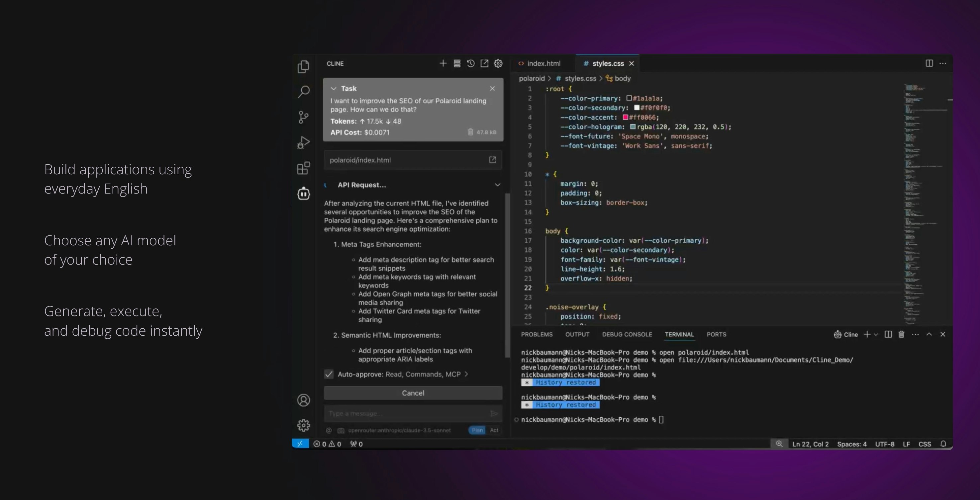
Task: Kill terminal with trash icon
Action: (901, 334)
